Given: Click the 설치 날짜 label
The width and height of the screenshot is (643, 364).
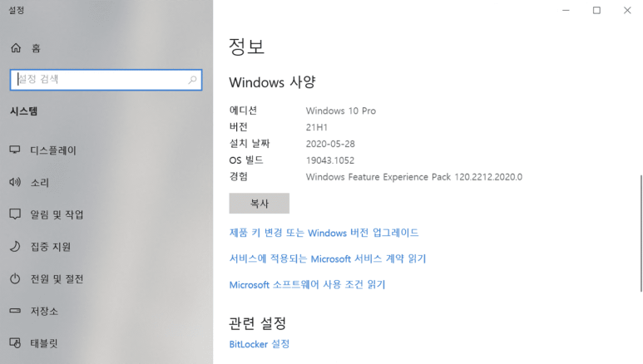Looking at the screenshot, I should pyautogui.click(x=250, y=144).
